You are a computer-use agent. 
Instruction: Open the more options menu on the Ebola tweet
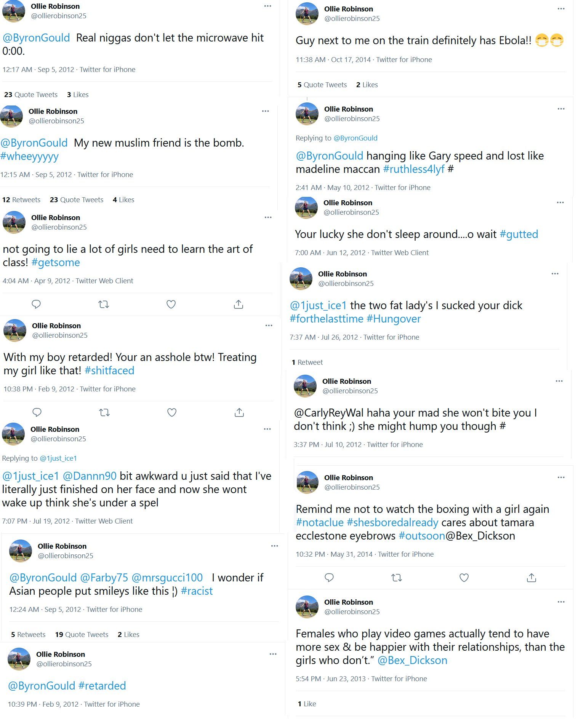(561, 8)
